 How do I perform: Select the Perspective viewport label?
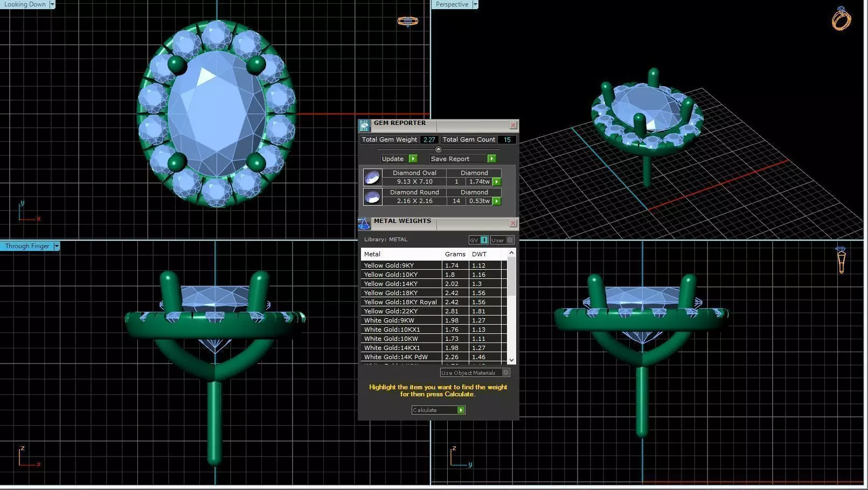tap(452, 4)
